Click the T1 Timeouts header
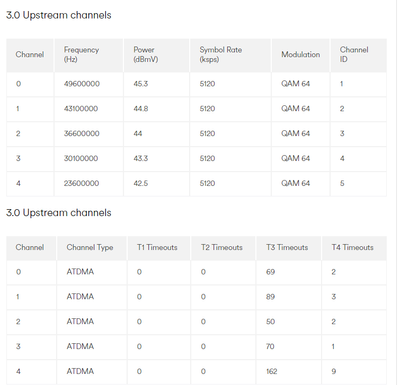The width and height of the screenshot is (400, 385). click(157, 247)
